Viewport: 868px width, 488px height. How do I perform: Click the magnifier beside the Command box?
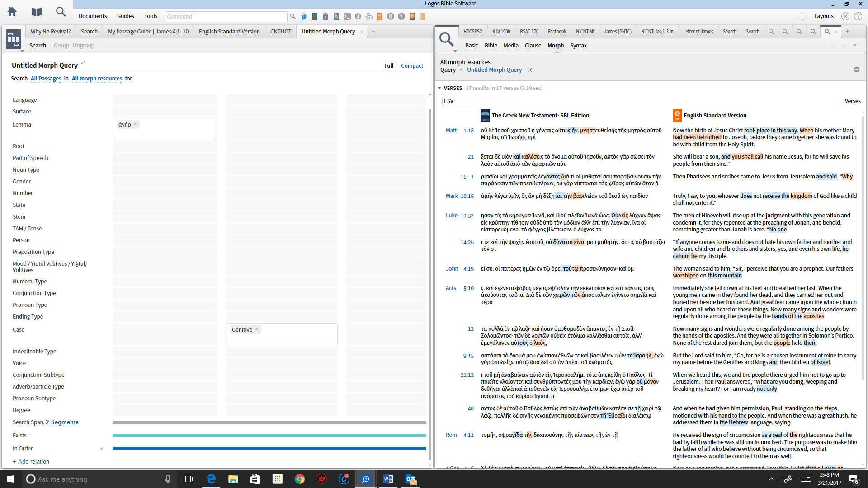(293, 16)
